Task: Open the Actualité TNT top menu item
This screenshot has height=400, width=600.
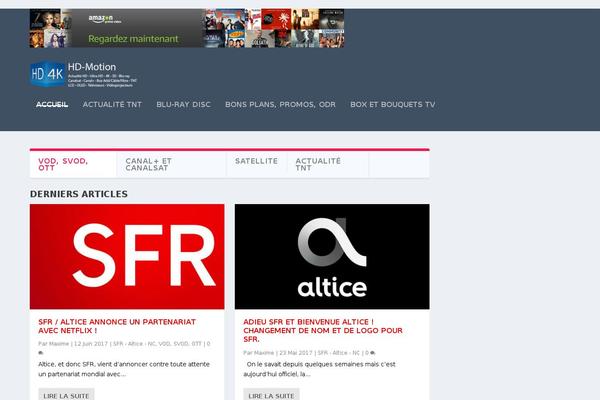Action: click(112, 104)
